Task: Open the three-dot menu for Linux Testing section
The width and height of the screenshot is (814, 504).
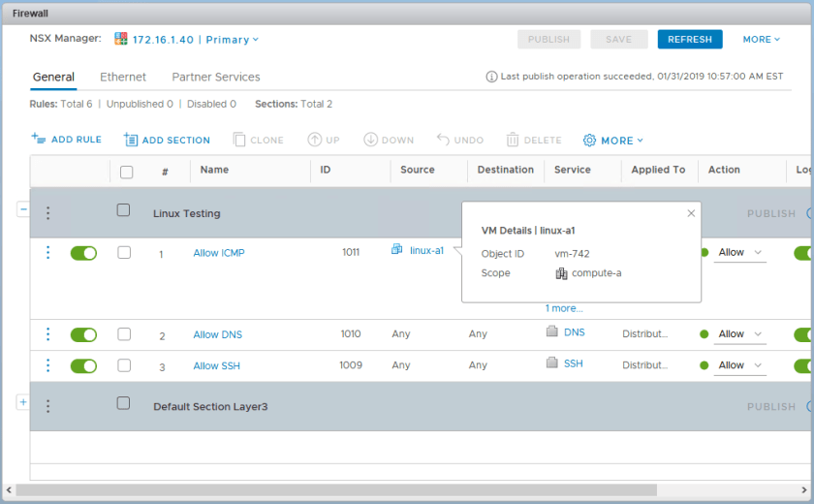Action: [x=47, y=213]
